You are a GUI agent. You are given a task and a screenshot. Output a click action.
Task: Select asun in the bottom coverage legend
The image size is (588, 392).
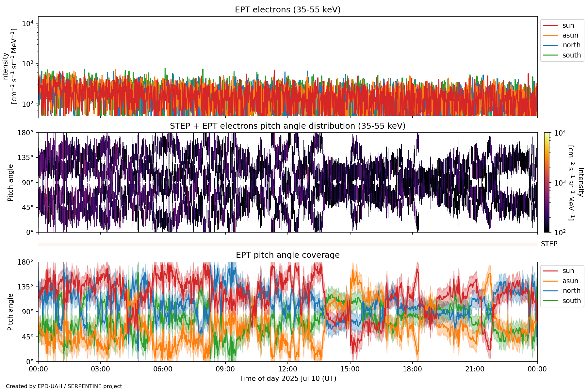[x=570, y=281]
